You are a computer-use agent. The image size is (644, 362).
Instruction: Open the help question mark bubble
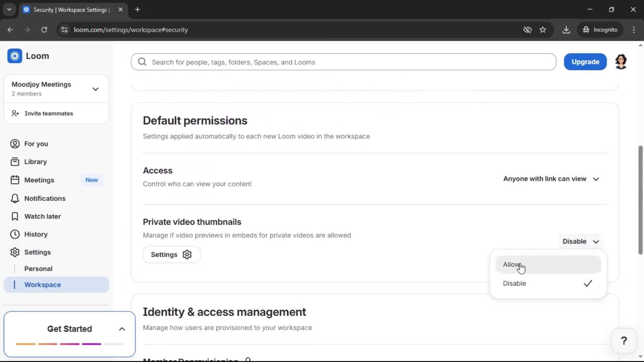pyautogui.click(x=624, y=340)
